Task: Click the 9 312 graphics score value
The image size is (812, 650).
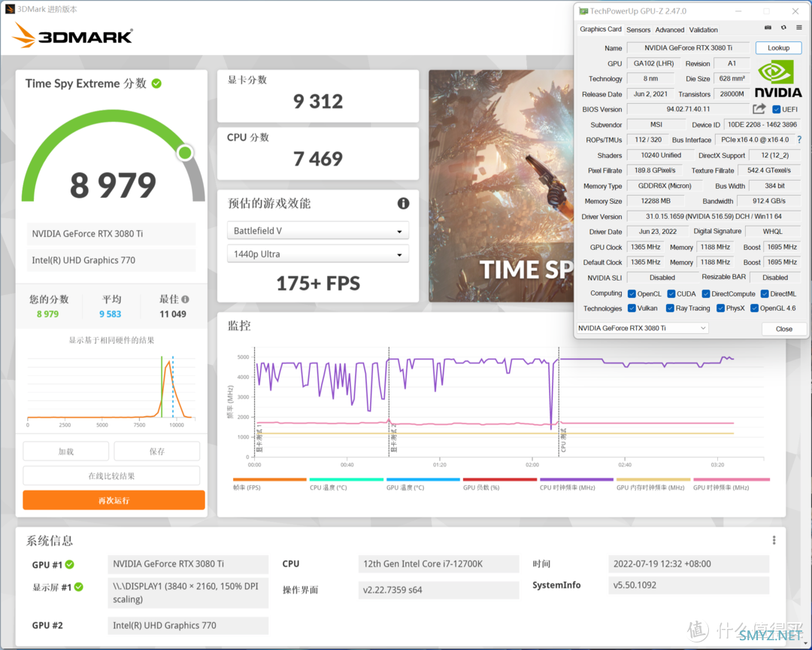Action: pos(318,102)
